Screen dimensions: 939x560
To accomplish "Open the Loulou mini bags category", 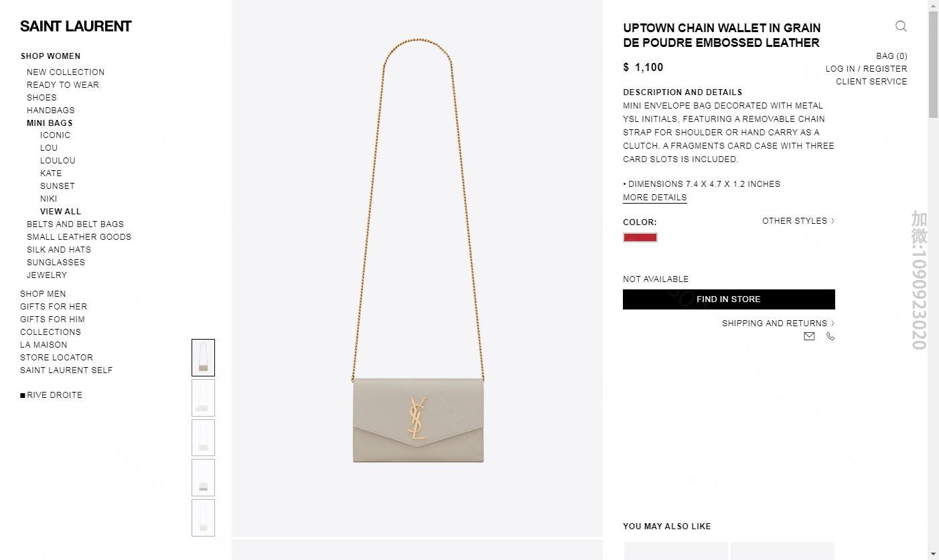I will point(58,161).
